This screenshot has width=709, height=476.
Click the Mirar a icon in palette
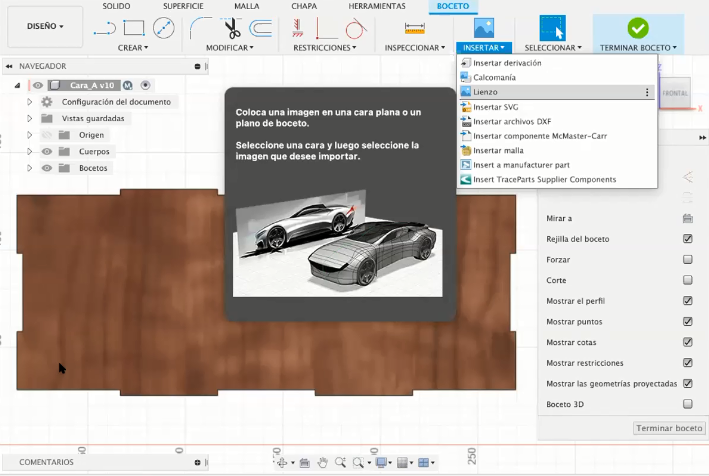coord(687,218)
